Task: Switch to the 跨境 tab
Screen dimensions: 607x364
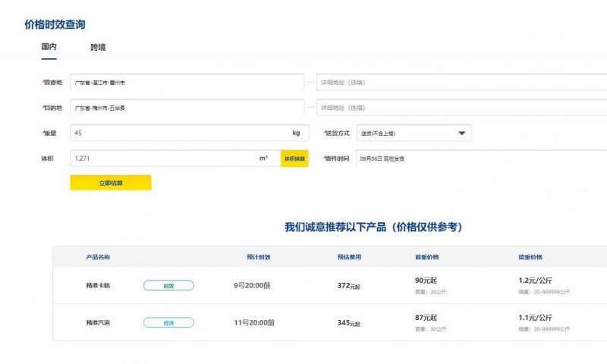Action: click(x=98, y=47)
